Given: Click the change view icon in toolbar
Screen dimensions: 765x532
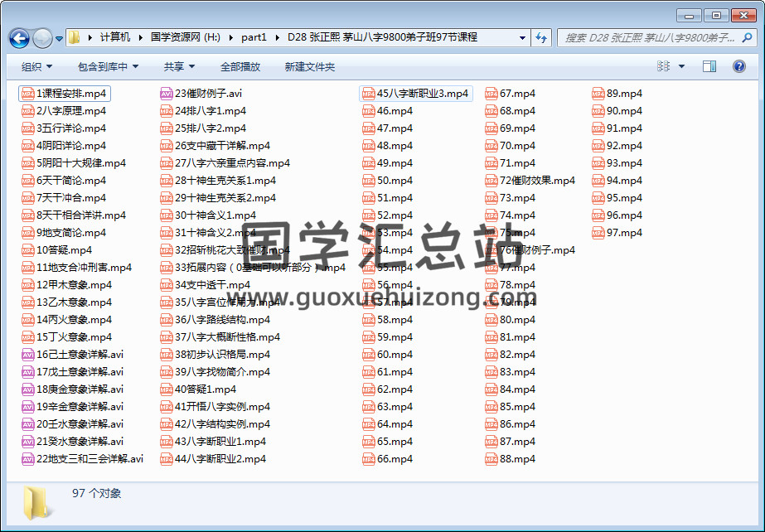Looking at the screenshot, I should [664, 66].
